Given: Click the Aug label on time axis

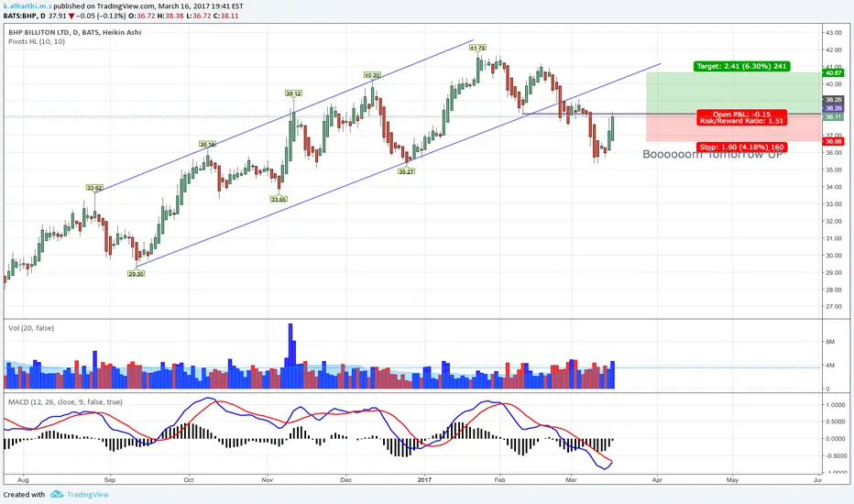Looking at the screenshot, I should [23, 480].
